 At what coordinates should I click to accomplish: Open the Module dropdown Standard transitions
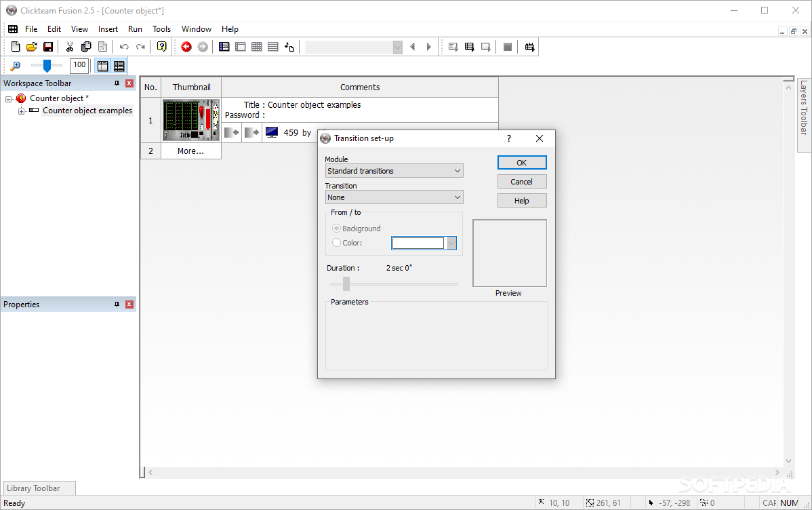point(394,171)
